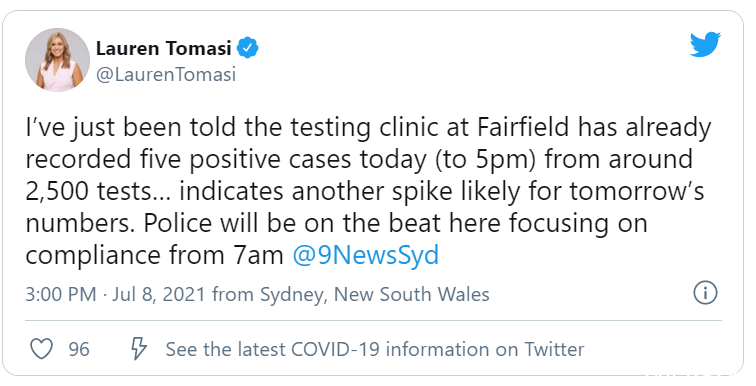Image resolution: width=756 pixels, height=386 pixels.
Task: Open See the latest COVID-19 information link
Action: (375, 349)
